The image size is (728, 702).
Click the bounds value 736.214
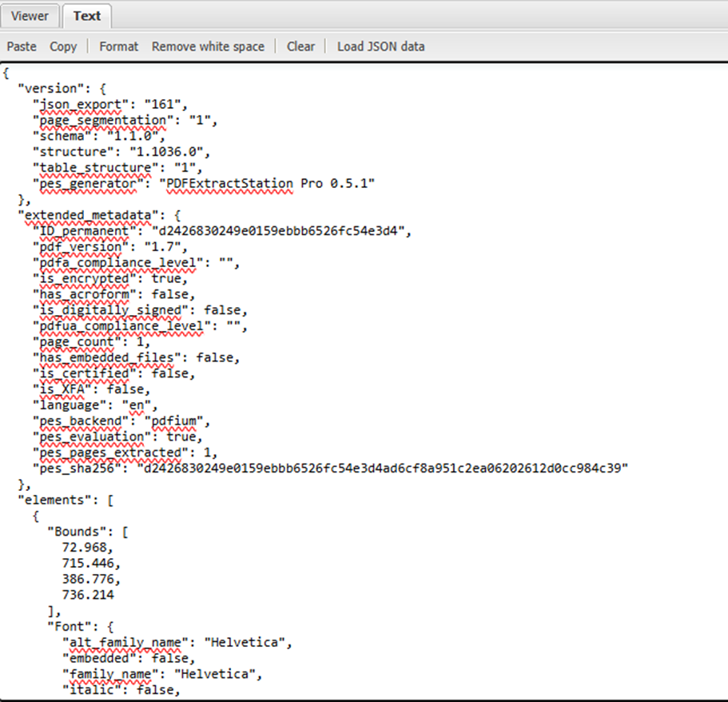tap(88, 595)
